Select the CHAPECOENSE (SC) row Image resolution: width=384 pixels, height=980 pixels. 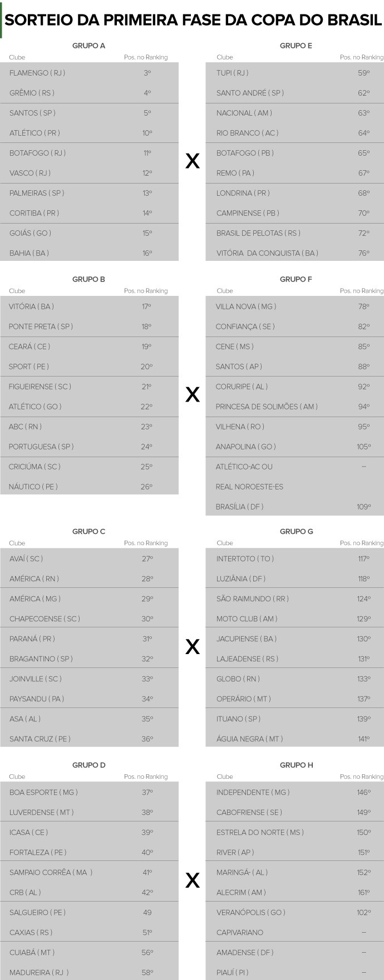click(45, 618)
